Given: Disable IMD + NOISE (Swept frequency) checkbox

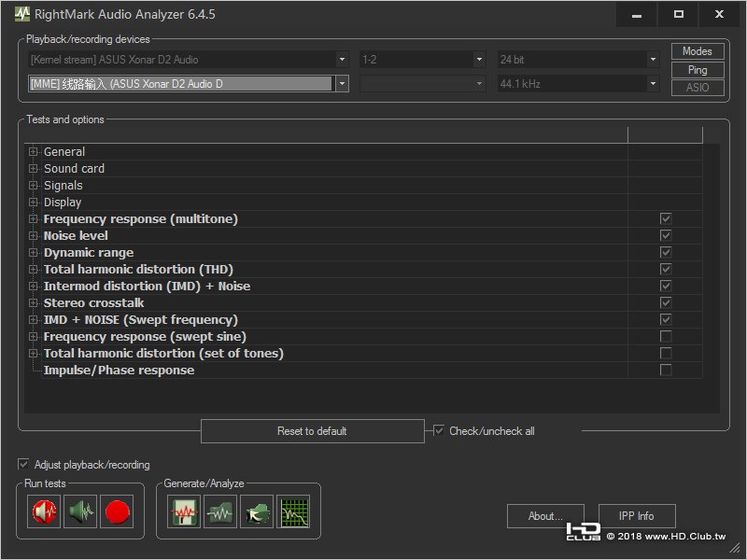Looking at the screenshot, I should (666, 319).
